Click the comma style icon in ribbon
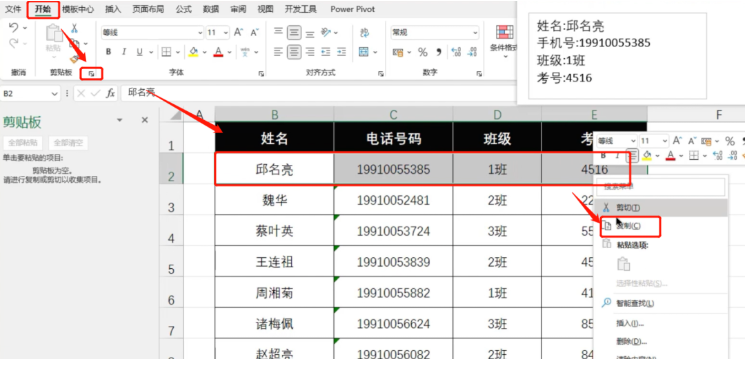This screenshot has width=750, height=381. [439, 52]
